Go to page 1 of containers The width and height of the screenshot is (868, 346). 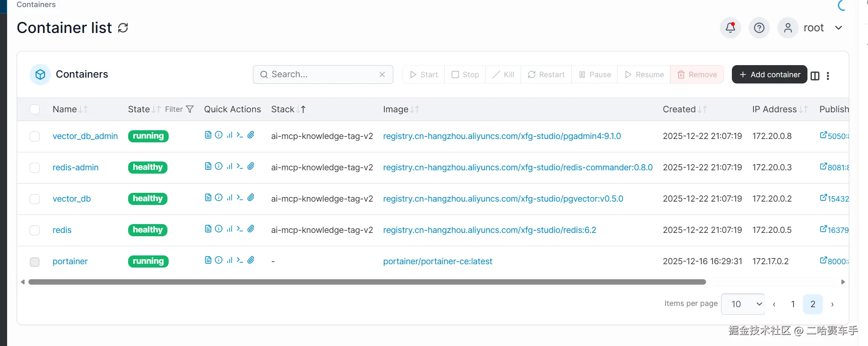(x=793, y=304)
